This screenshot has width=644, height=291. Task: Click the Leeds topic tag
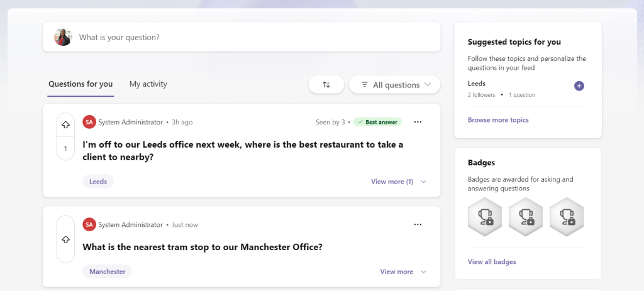(x=98, y=182)
